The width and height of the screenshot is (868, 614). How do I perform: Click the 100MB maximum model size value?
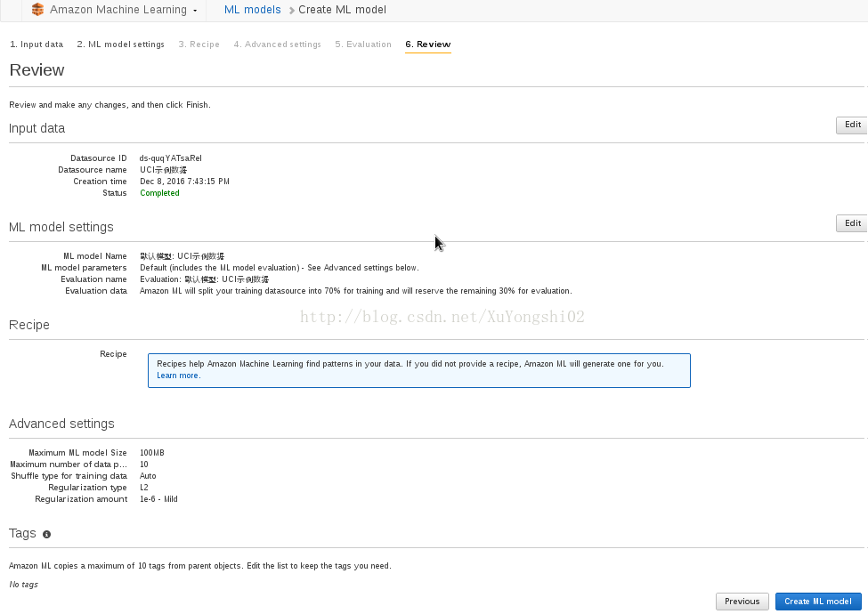pyautogui.click(x=152, y=452)
